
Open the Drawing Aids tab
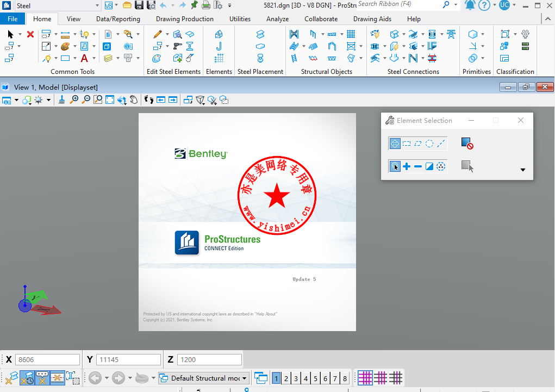[x=372, y=19]
